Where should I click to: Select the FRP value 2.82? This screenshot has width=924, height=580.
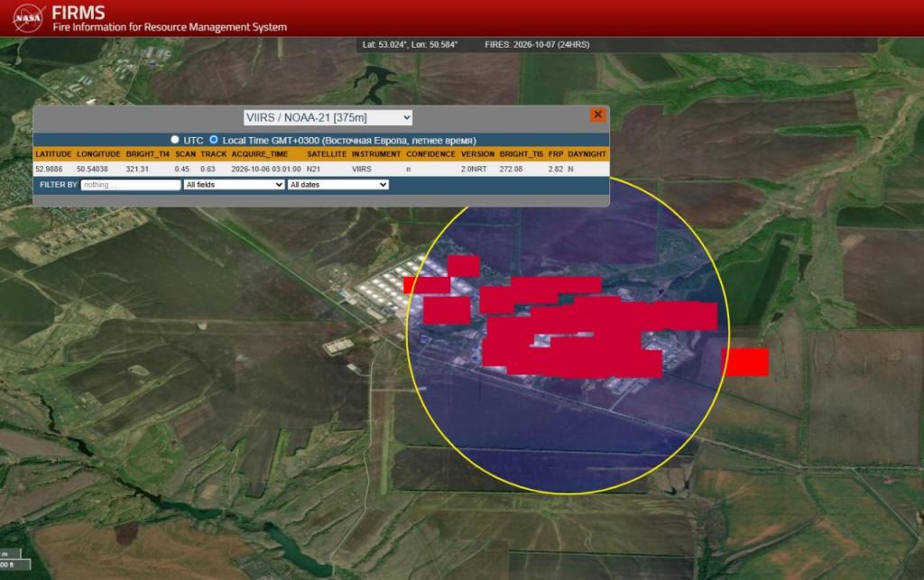tap(556, 169)
